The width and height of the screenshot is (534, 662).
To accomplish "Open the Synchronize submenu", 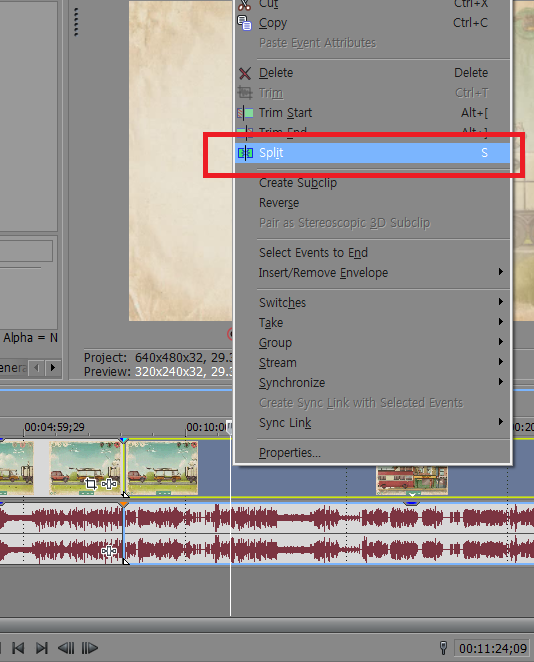I will point(372,383).
